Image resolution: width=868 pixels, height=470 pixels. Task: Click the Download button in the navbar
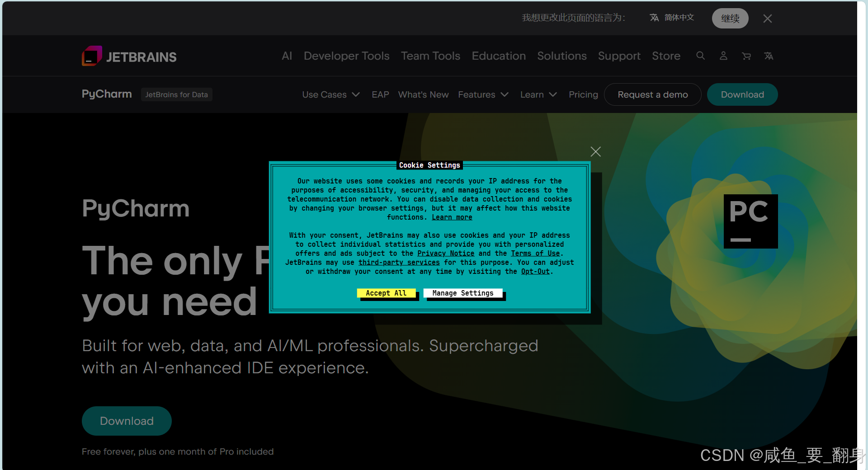(x=742, y=94)
